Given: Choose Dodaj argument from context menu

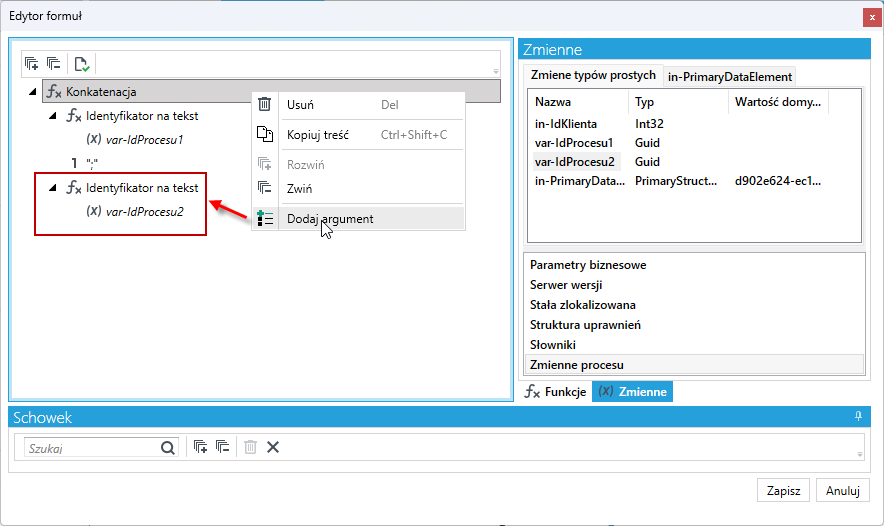Looking at the screenshot, I should point(358,219).
